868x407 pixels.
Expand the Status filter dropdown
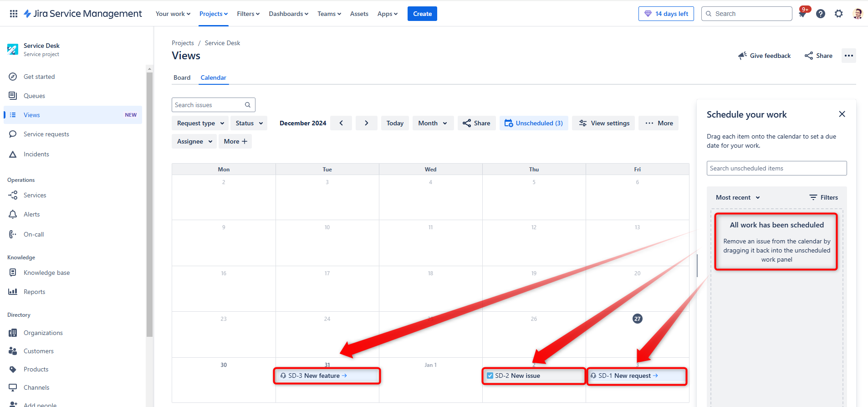pos(249,123)
